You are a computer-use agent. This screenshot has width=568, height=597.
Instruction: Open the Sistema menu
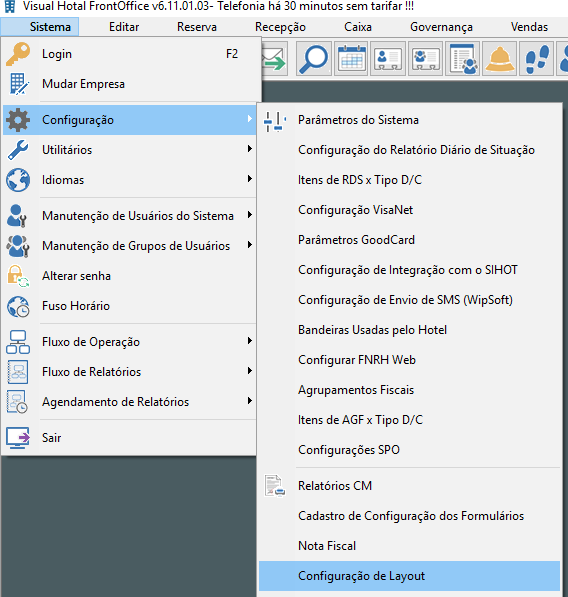click(x=40, y=27)
